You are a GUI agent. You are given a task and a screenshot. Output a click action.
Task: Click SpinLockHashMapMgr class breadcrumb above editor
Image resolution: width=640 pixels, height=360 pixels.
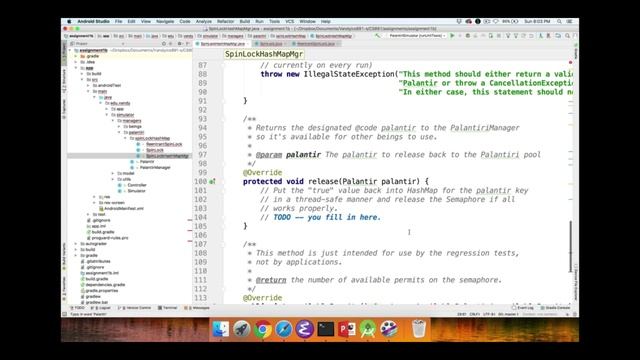264,54
